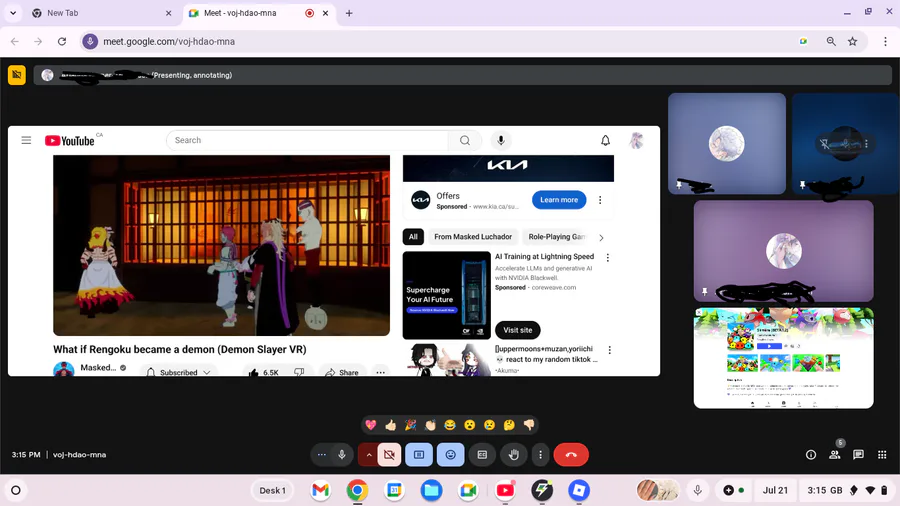Click the YouTube search magnifier button
Screen dimensions: 900x506
tap(465, 141)
